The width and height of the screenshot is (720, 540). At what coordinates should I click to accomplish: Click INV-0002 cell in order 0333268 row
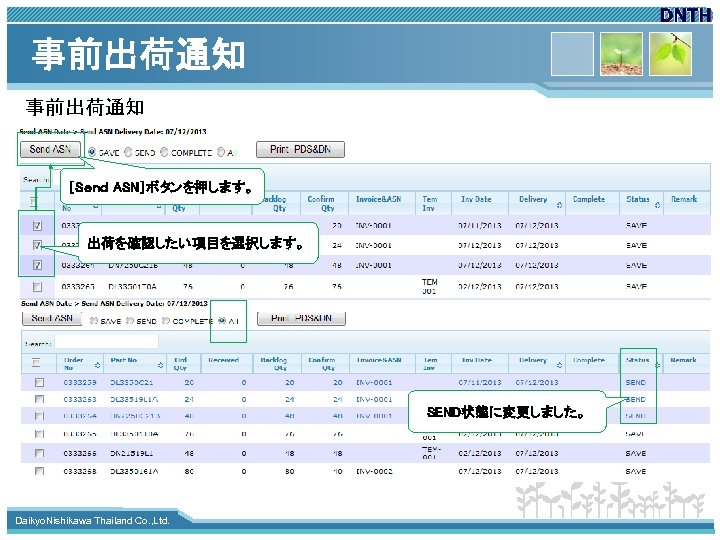click(x=374, y=471)
